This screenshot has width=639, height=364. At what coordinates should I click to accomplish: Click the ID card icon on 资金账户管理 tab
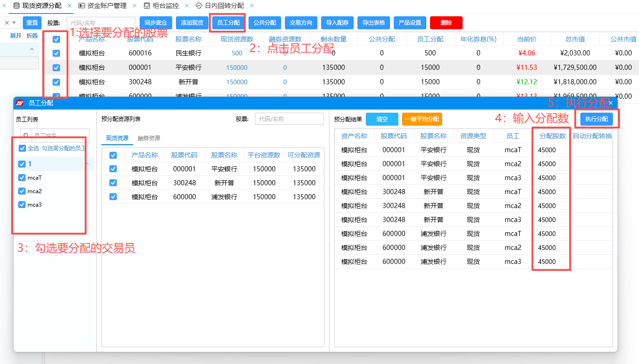click(x=82, y=6)
